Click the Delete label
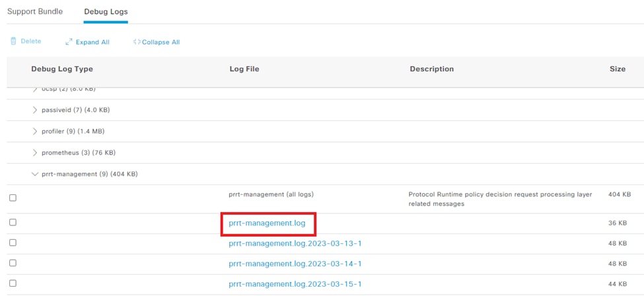 pyautogui.click(x=31, y=41)
